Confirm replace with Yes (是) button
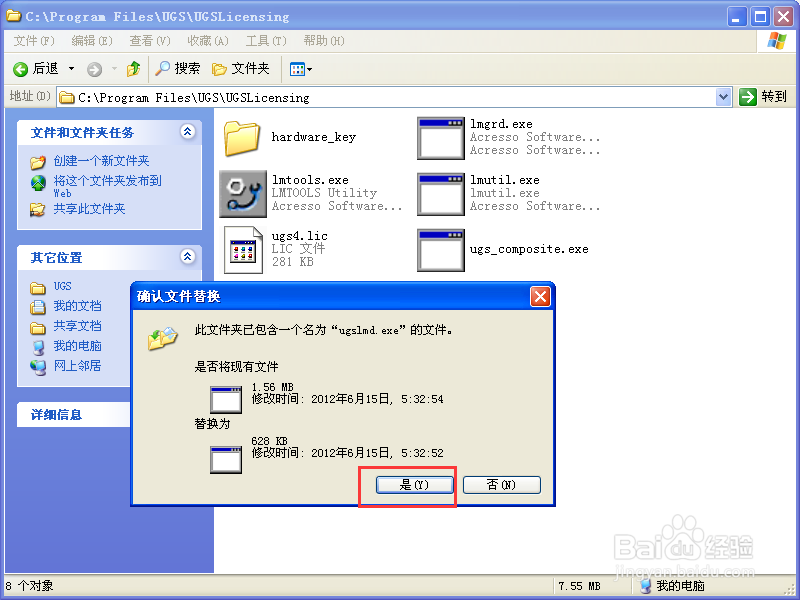 pos(414,485)
